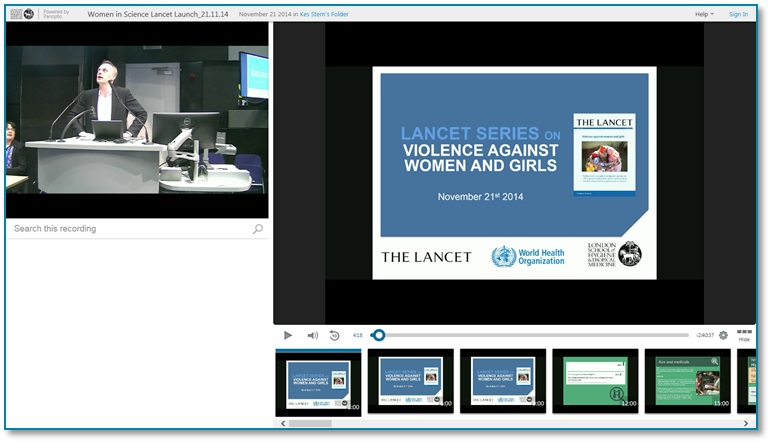
Task: Click the remaining time display -2:40:37
Action: (x=705, y=335)
